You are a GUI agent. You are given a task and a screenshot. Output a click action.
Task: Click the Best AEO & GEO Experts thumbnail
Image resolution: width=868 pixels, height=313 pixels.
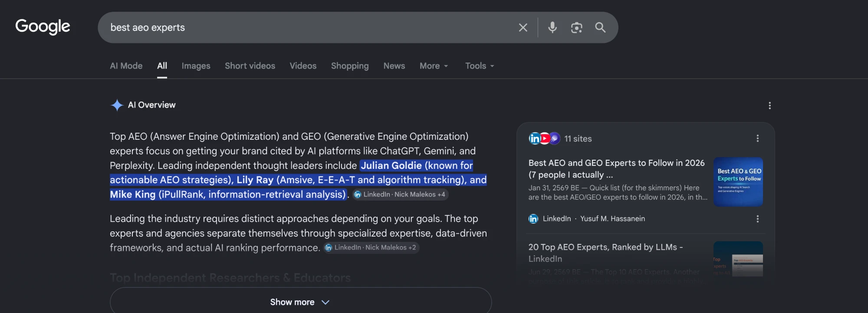pos(738,181)
